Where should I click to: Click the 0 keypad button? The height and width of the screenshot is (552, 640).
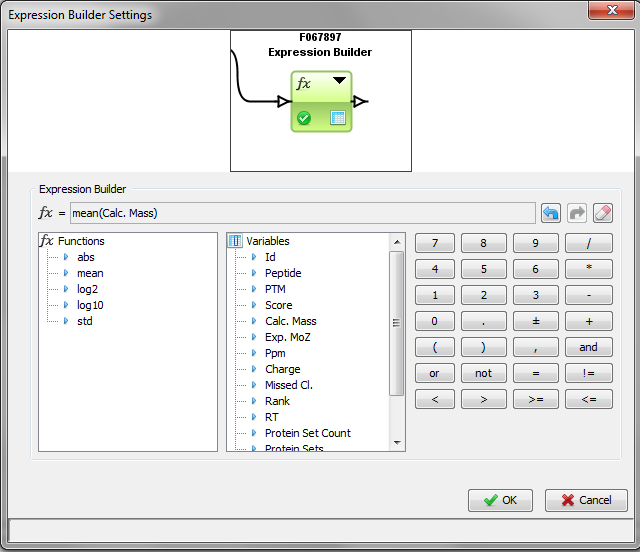[435, 321]
